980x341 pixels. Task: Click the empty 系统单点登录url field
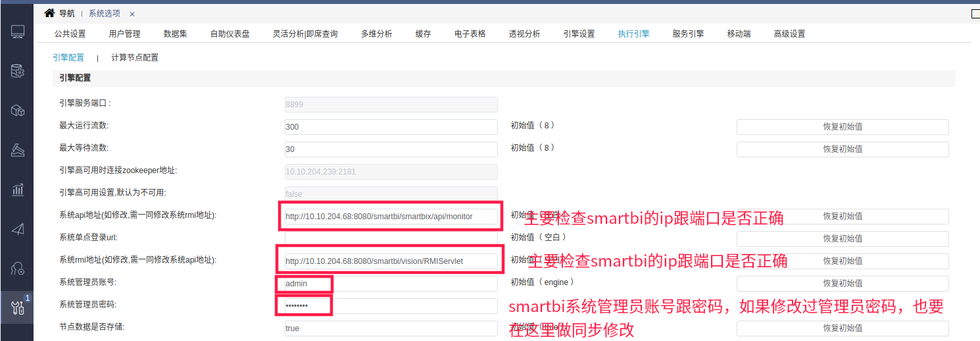click(x=391, y=238)
